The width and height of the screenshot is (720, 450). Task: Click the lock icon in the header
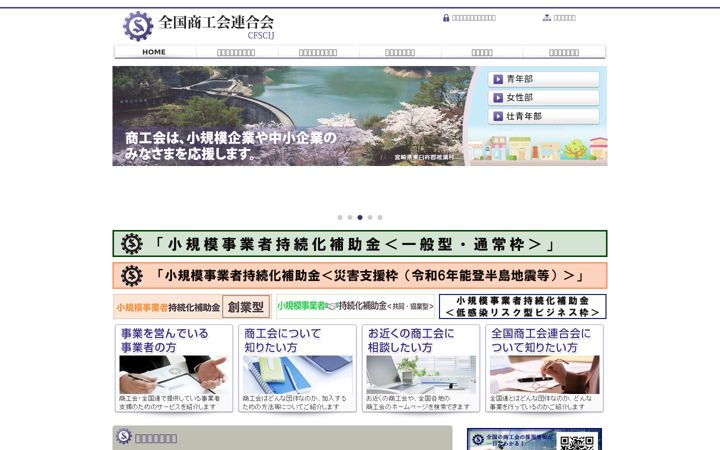(446, 18)
